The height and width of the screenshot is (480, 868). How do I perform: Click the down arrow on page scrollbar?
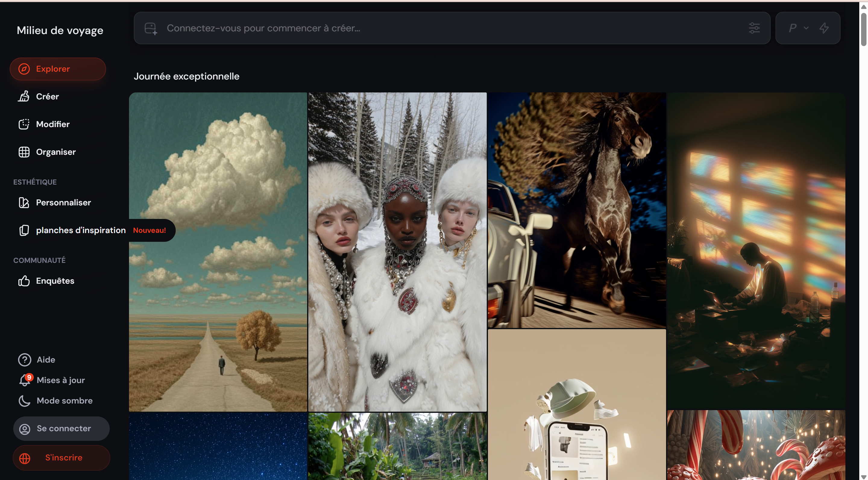[863, 477]
